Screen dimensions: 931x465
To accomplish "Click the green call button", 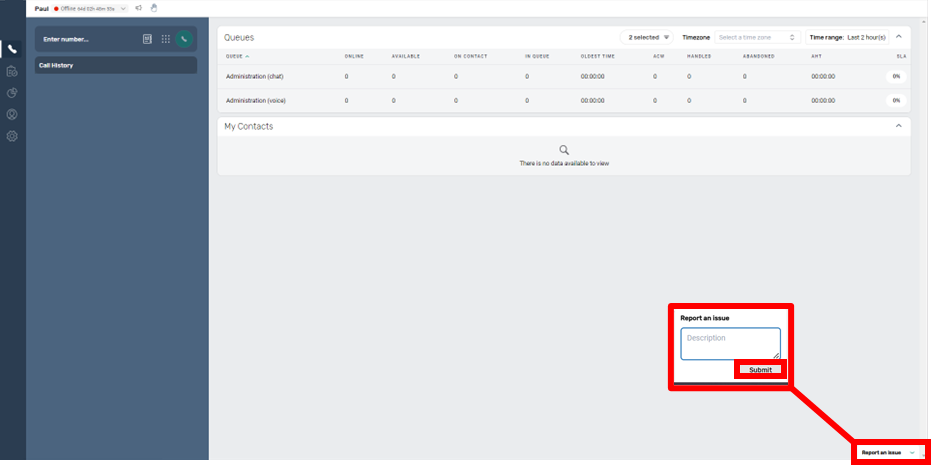I will (184, 39).
